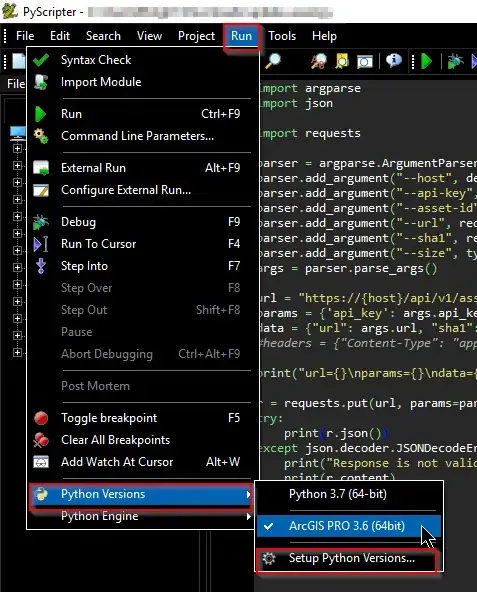Click the Debug bug icon in toolbar
This screenshot has height=592, width=477.
click(455, 61)
